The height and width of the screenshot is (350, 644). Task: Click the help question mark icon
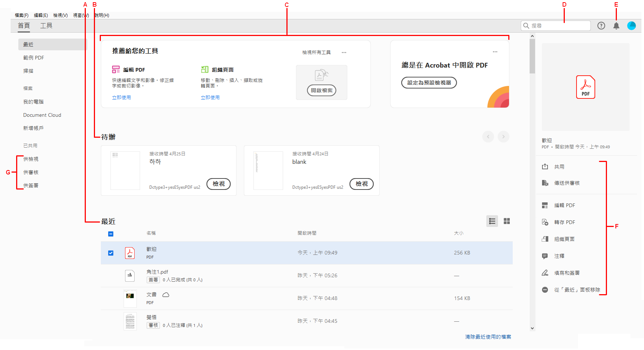[601, 26]
